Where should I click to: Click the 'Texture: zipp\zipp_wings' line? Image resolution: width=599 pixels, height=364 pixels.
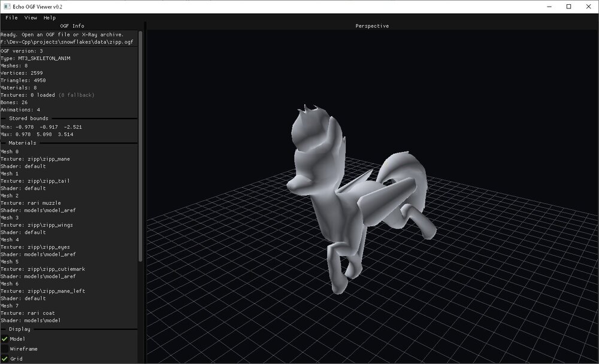pyautogui.click(x=37, y=225)
